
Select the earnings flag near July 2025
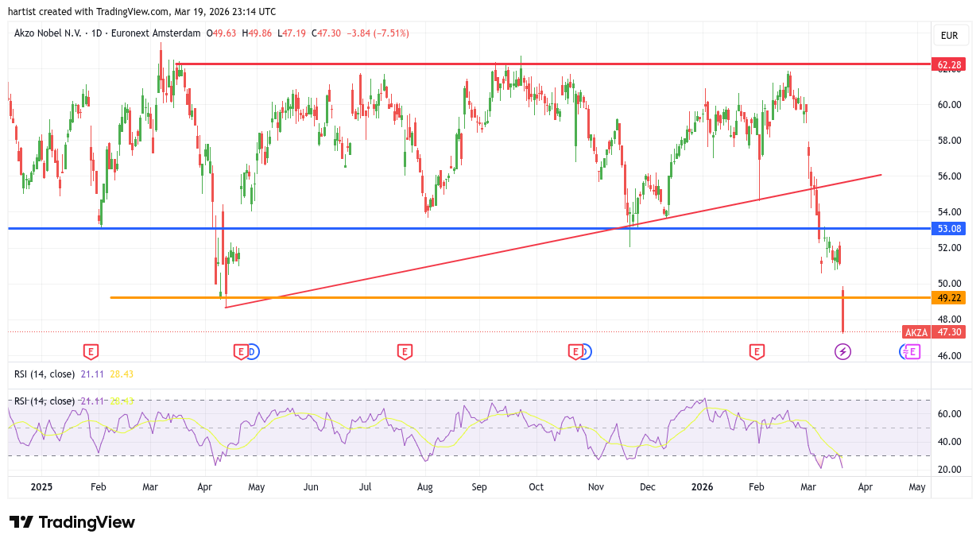click(405, 351)
